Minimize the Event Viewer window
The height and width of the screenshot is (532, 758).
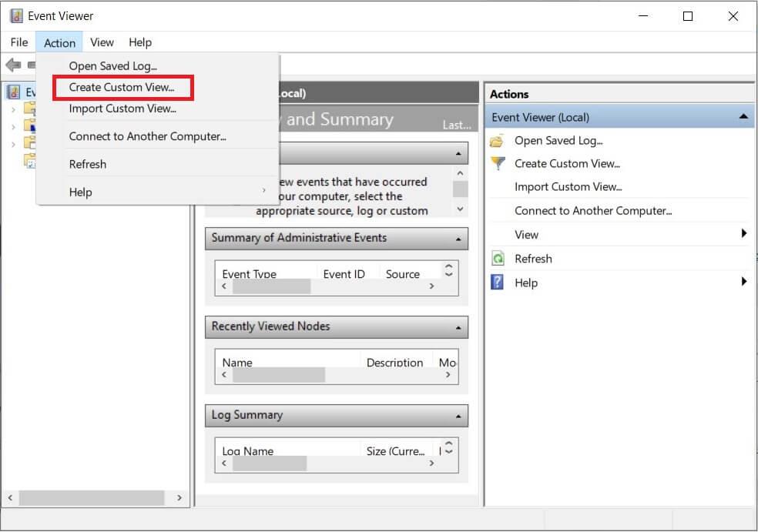[x=643, y=16]
